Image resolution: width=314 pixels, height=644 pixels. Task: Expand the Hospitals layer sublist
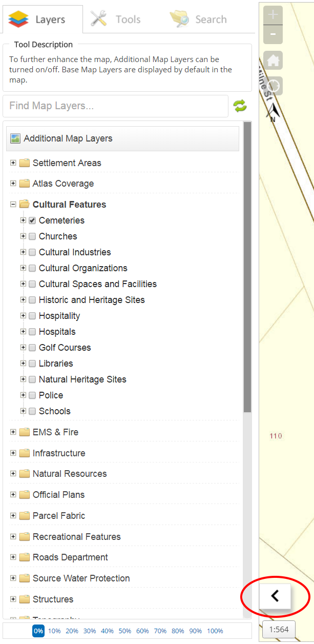pyautogui.click(x=23, y=332)
